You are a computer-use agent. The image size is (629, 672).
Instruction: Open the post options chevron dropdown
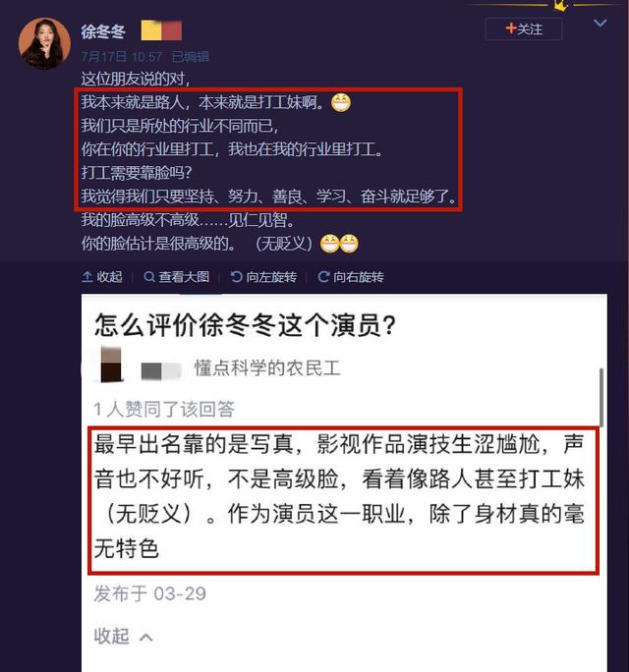pyautogui.click(x=600, y=23)
